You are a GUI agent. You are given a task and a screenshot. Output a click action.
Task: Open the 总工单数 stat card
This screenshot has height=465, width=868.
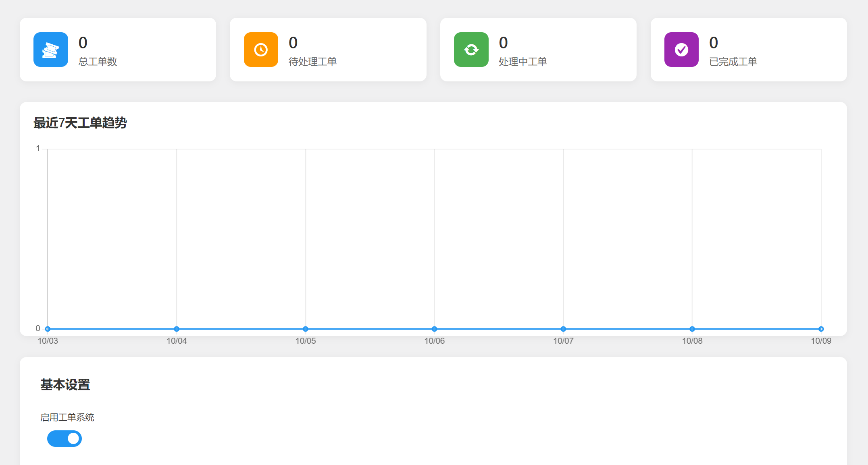118,50
